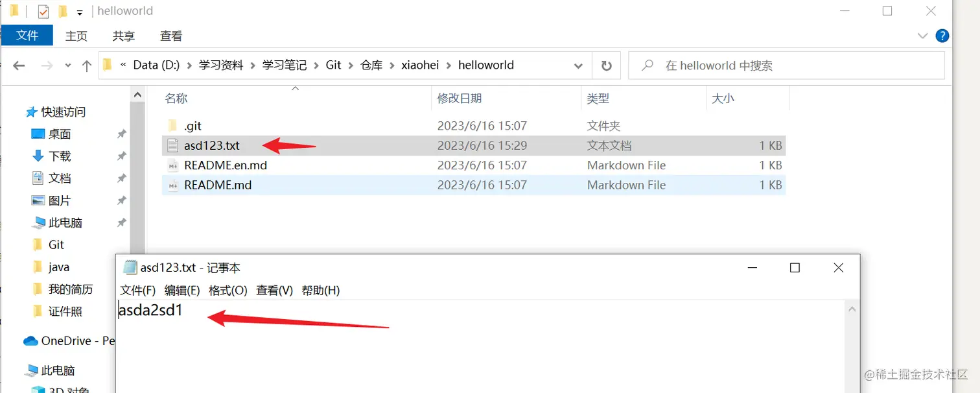Click helloworld in the address path

click(486, 65)
